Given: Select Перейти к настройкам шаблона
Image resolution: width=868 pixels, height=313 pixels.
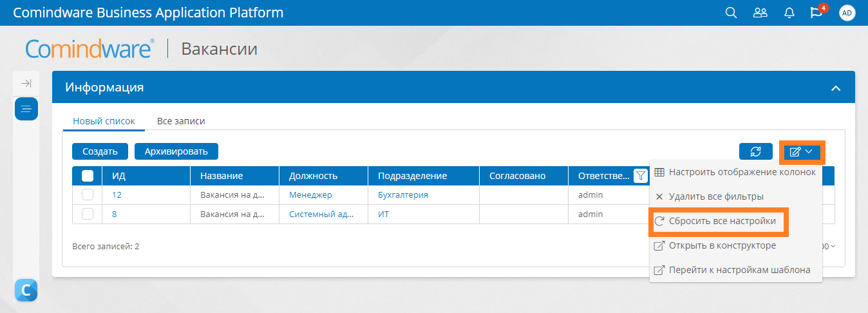Looking at the screenshot, I should coord(735,270).
